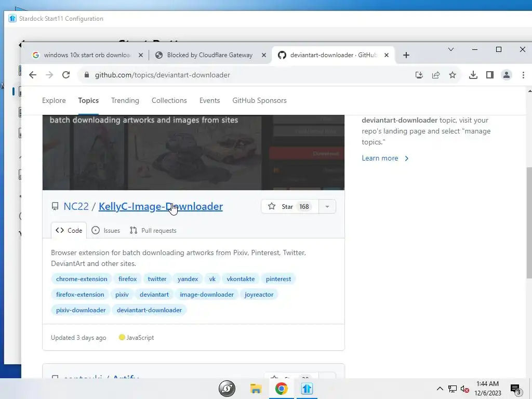Open the Topics nav item
Image resolution: width=532 pixels, height=399 pixels.
pyautogui.click(x=88, y=100)
